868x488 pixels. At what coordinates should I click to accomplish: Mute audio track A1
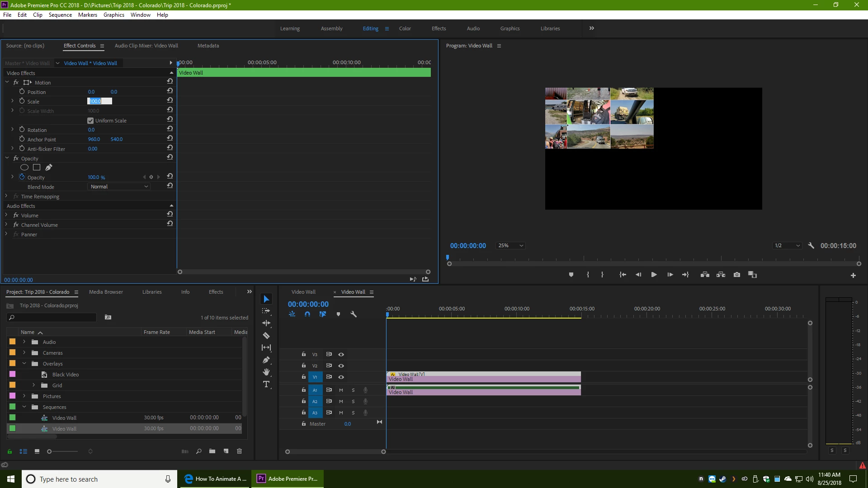click(341, 390)
